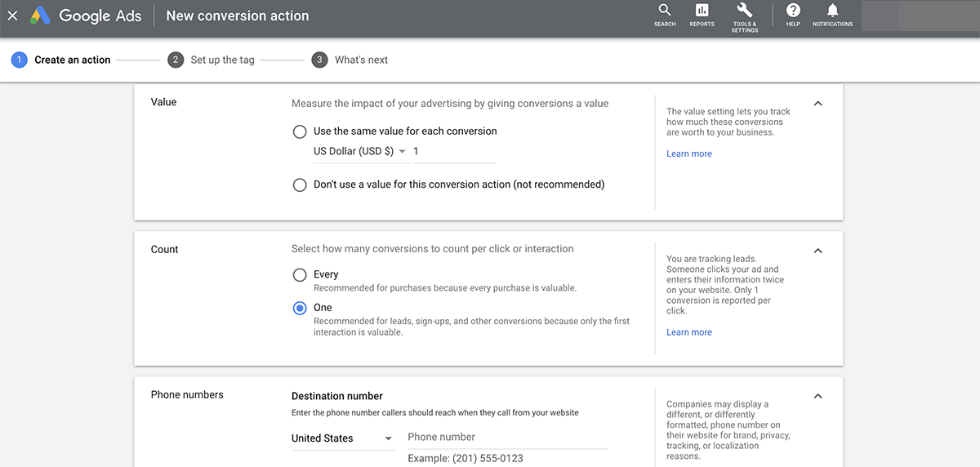Click the Search magnifier icon
The width and height of the screenshot is (980, 467).
pos(665,11)
